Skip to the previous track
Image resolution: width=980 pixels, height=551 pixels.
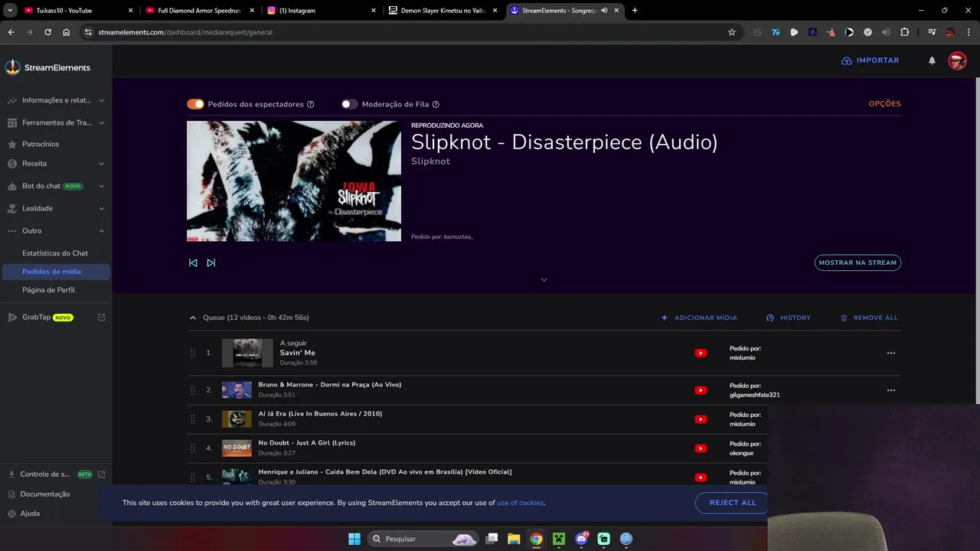pos(193,262)
